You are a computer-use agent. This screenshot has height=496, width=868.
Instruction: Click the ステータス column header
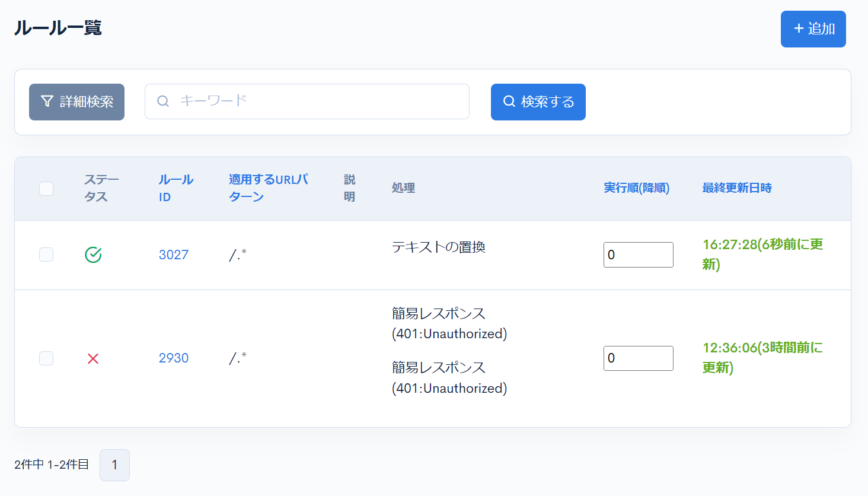pyautogui.click(x=101, y=188)
